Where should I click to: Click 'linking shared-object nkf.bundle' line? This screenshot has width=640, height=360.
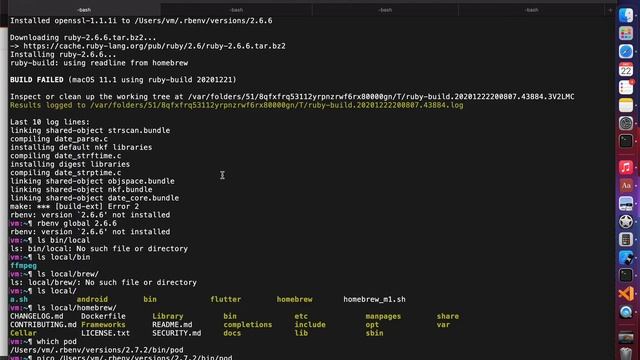point(81,189)
